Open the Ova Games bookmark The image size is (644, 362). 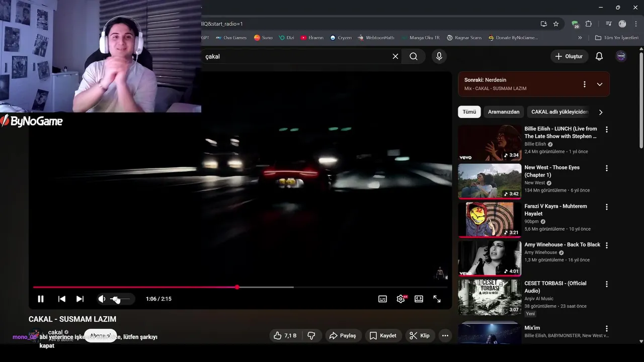[x=231, y=38]
